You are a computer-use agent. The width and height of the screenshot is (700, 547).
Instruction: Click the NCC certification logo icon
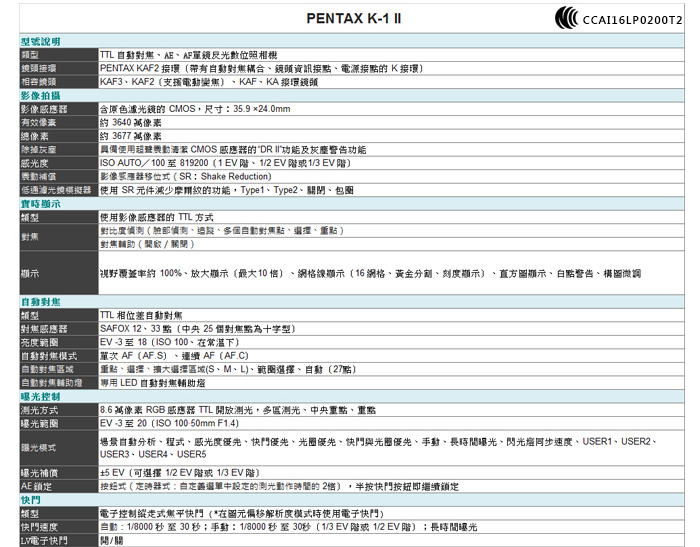[x=567, y=18]
